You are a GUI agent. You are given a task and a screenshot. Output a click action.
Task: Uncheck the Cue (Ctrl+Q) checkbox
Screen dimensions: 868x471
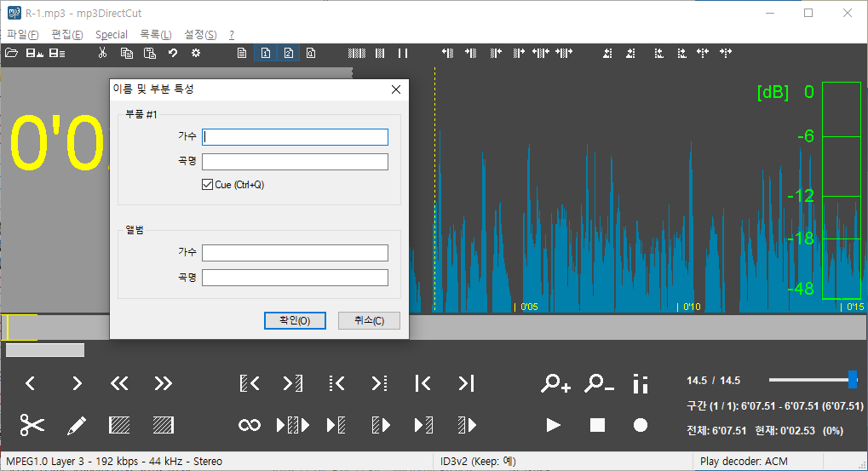click(207, 185)
